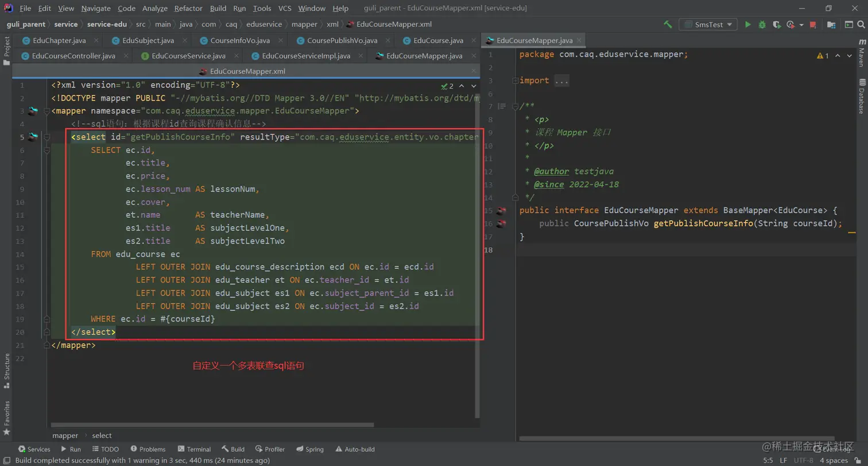Open the Analyze menu
The width and height of the screenshot is (868, 466).
[154, 8]
